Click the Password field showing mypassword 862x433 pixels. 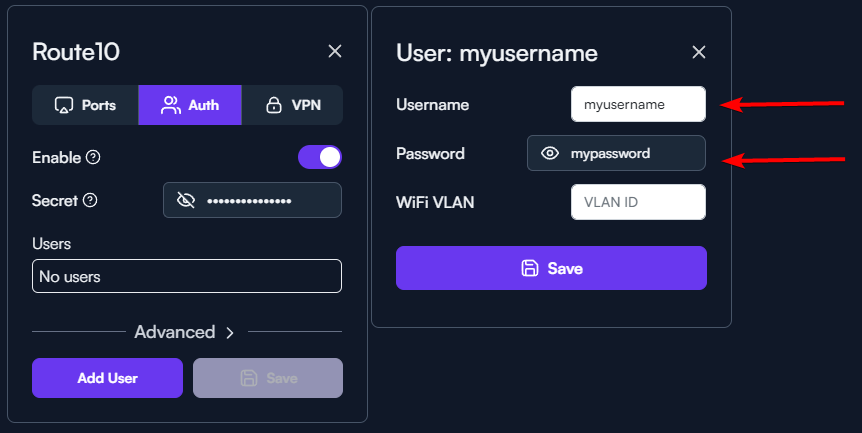point(630,154)
